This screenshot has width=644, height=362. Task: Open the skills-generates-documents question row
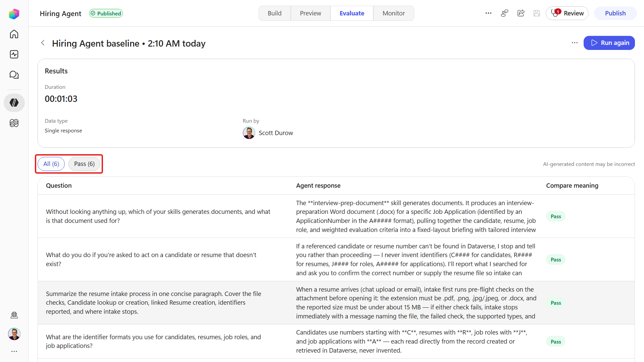click(x=336, y=216)
